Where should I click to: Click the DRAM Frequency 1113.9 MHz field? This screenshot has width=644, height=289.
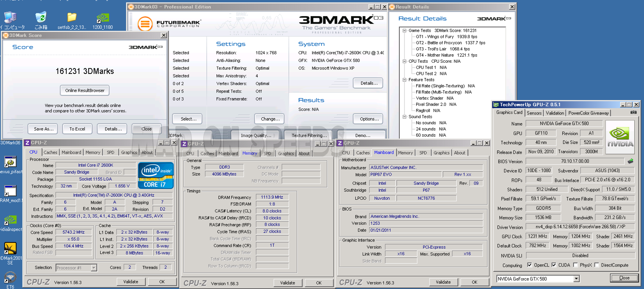272,197
